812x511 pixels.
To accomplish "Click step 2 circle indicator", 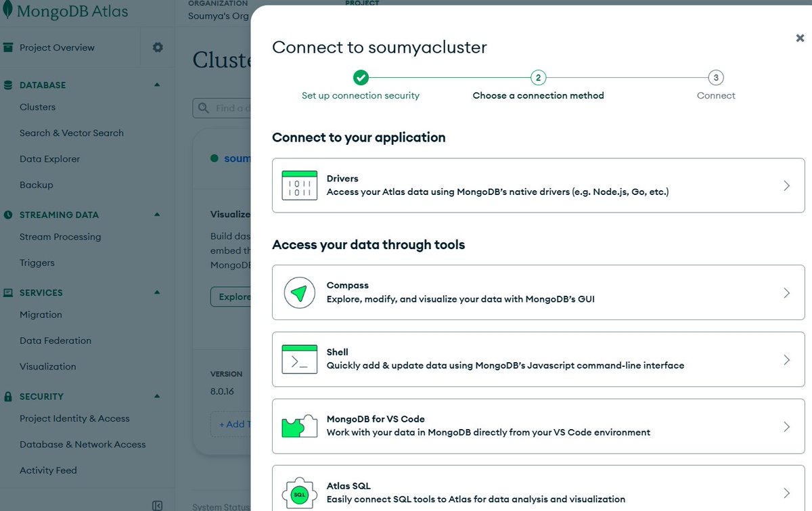I will (x=538, y=78).
